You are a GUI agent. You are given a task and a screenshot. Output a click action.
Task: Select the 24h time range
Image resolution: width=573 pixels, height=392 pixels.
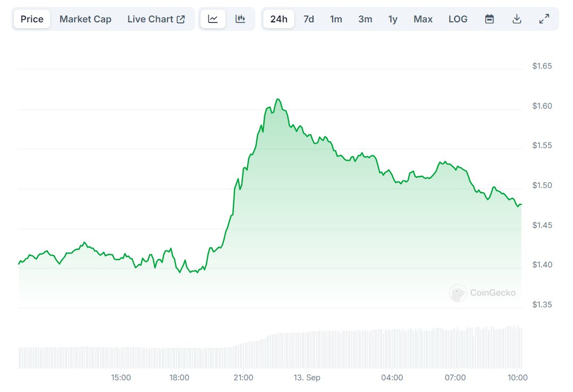point(279,19)
